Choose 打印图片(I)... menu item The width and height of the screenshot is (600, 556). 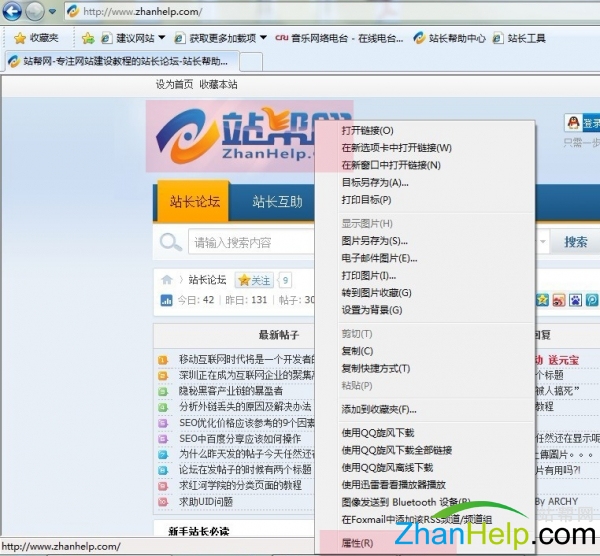[425, 276]
